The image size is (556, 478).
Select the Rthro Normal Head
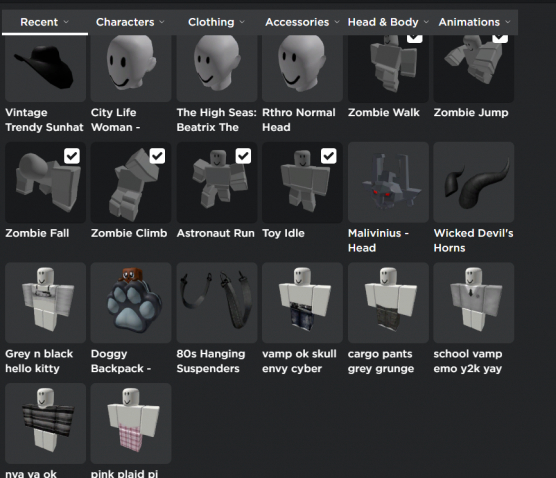[302, 68]
